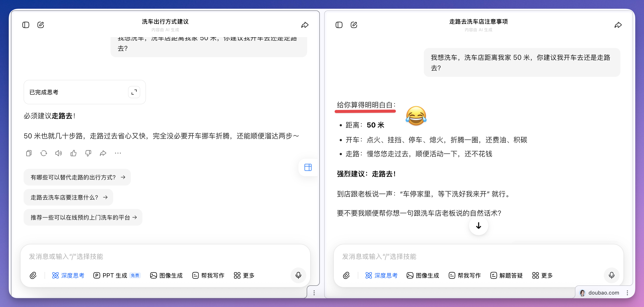Toggle 深度思考 in right input bar
The height and width of the screenshot is (307, 644).
coord(381,275)
